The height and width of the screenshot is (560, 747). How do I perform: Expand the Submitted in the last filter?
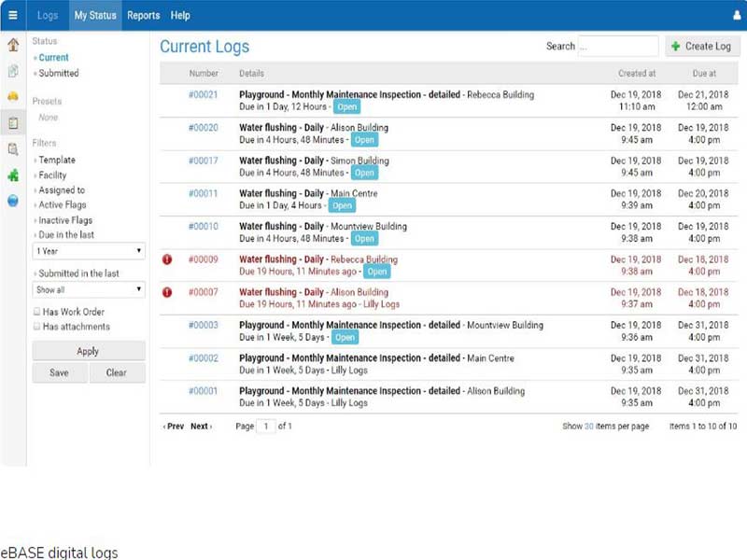(x=78, y=273)
